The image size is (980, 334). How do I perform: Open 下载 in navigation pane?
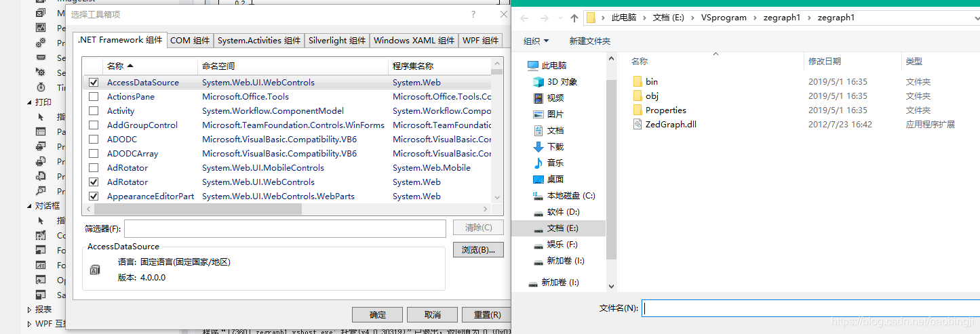pos(555,147)
